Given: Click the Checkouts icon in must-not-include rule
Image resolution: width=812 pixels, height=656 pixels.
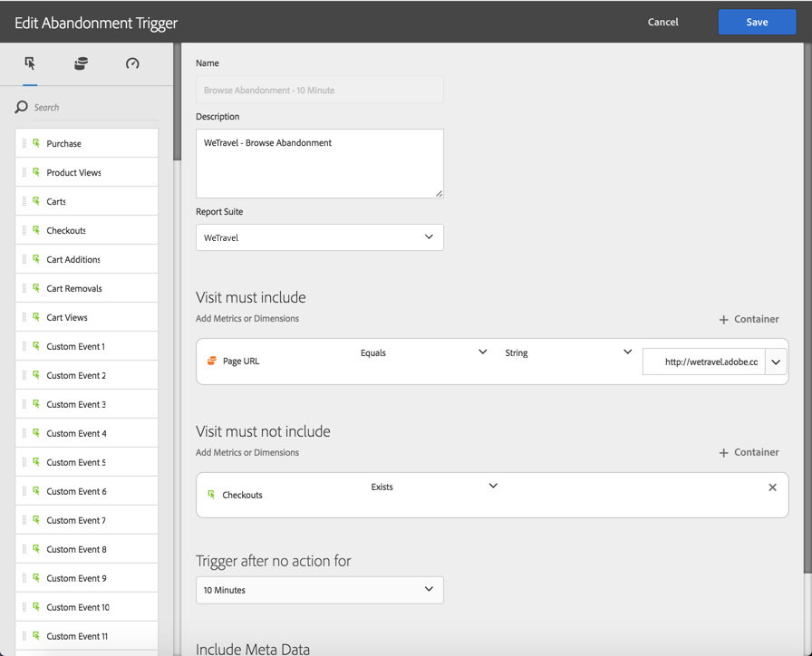Looking at the screenshot, I should (x=211, y=495).
